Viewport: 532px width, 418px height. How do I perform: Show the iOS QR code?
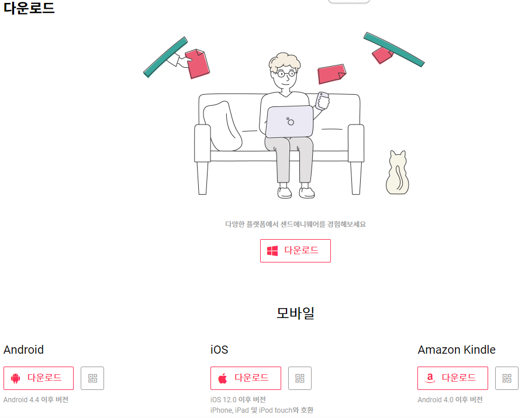(x=299, y=378)
